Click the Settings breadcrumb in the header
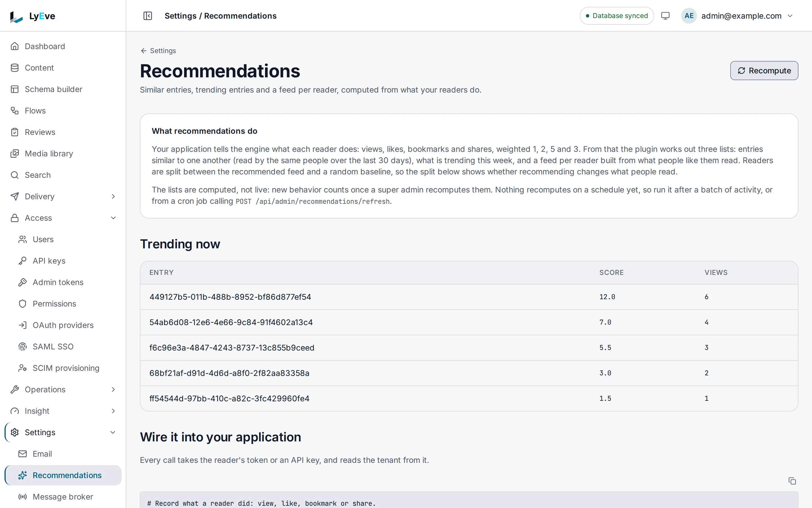Image resolution: width=812 pixels, height=508 pixels. pyautogui.click(x=180, y=16)
